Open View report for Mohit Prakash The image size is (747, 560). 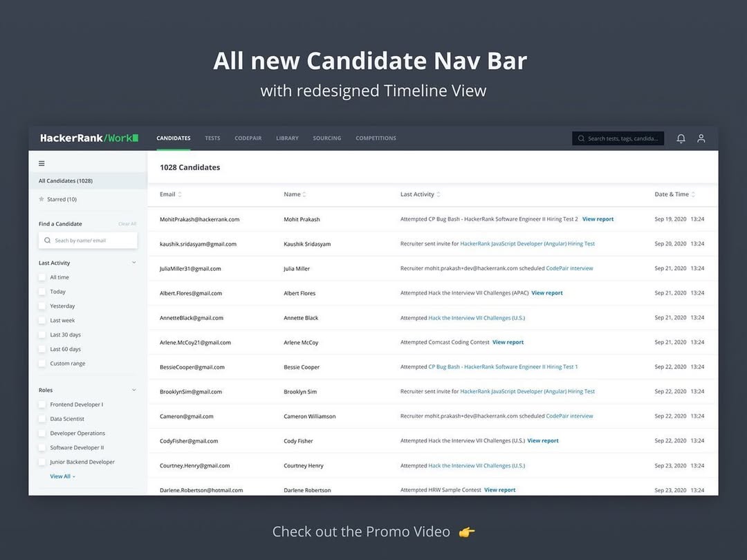(598, 219)
